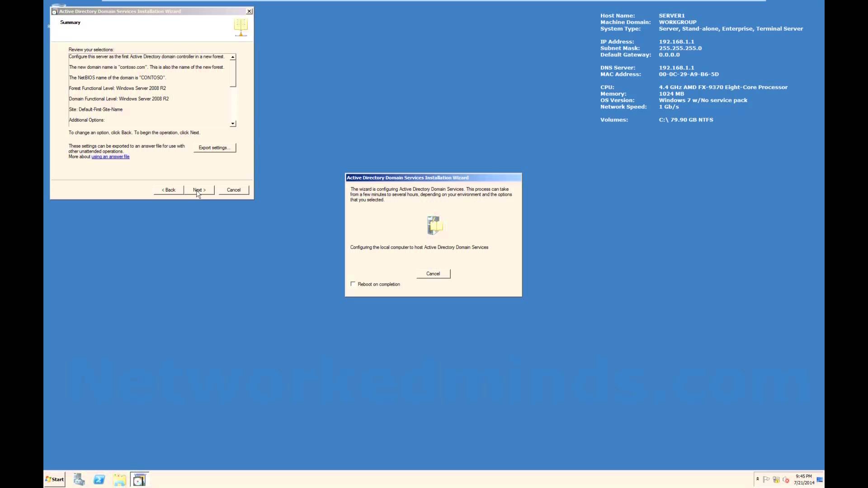This screenshot has width=868, height=488.
Task: Select the 'Site: Default-First-Site-Name' line
Action: 96,109
